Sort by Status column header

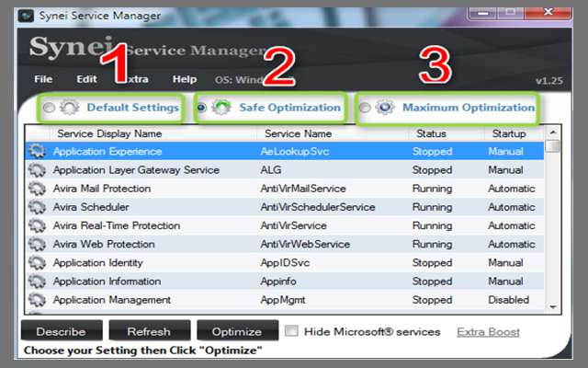point(431,133)
